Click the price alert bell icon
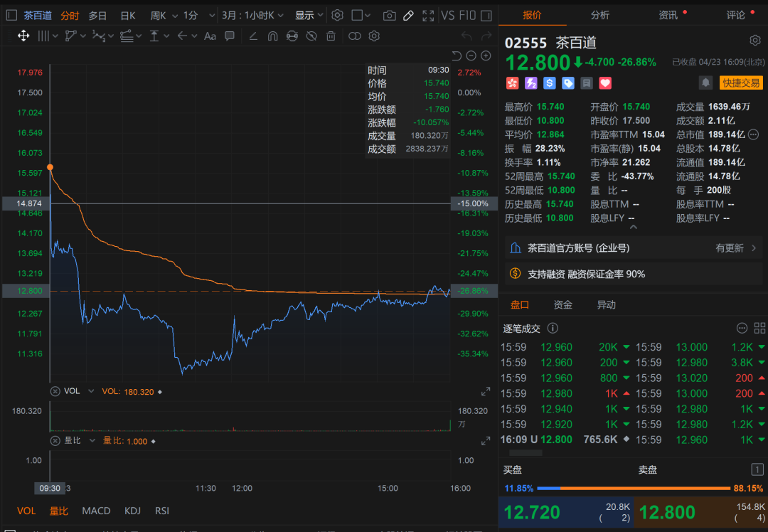Image resolution: width=768 pixels, height=532 pixels. pos(705,83)
